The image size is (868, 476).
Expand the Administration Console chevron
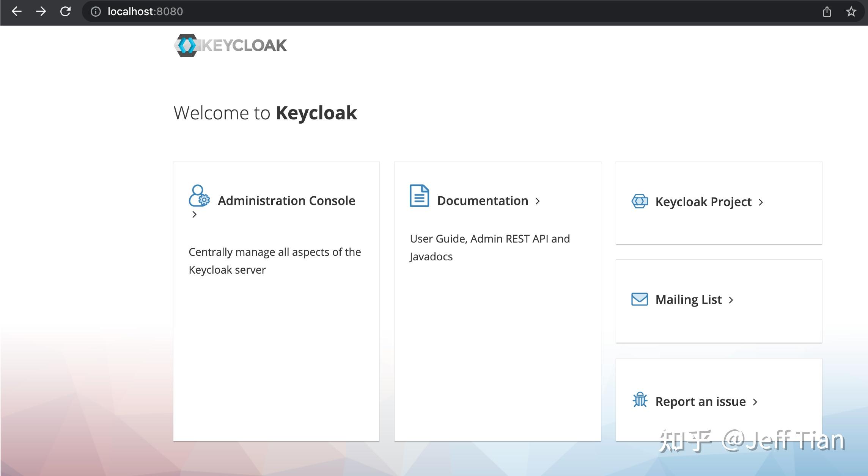click(x=195, y=215)
